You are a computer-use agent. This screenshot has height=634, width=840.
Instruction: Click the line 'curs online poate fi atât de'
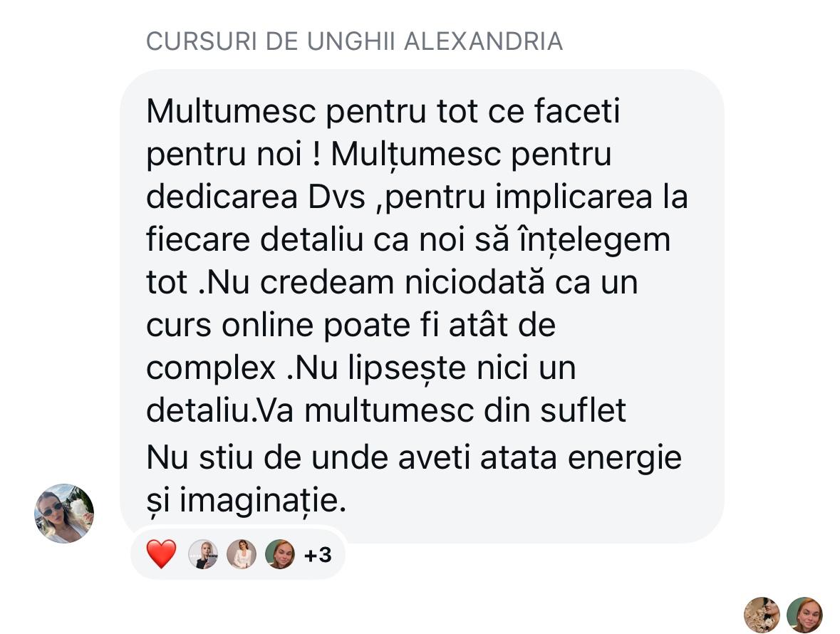(351, 326)
